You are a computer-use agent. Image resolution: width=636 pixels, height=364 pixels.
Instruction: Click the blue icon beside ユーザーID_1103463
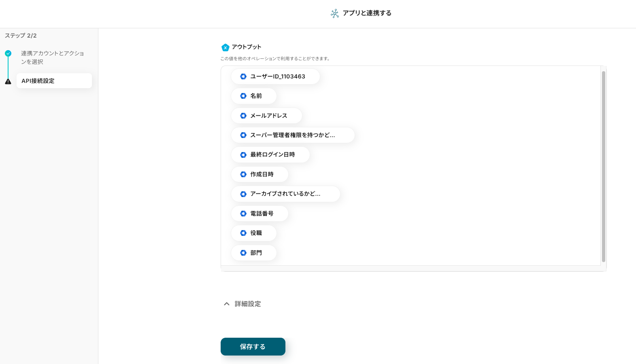[243, 76]
